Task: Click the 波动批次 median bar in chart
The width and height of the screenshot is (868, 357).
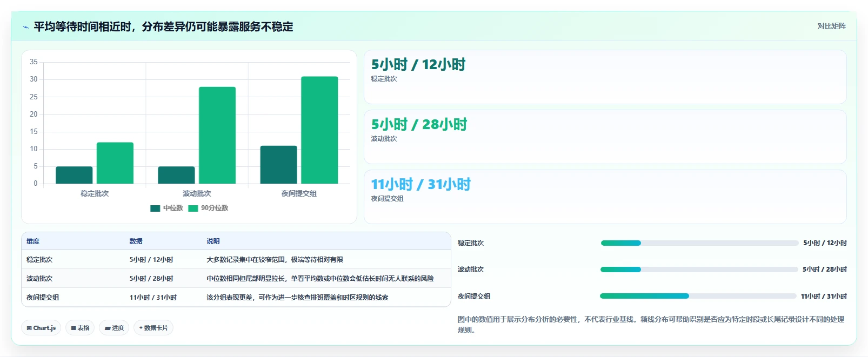Action: (x=176, y=175)
